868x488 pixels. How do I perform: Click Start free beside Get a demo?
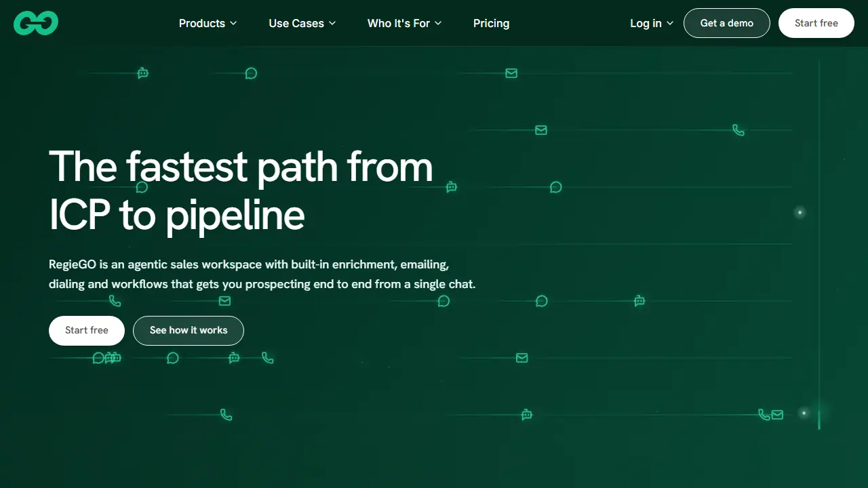816,23
